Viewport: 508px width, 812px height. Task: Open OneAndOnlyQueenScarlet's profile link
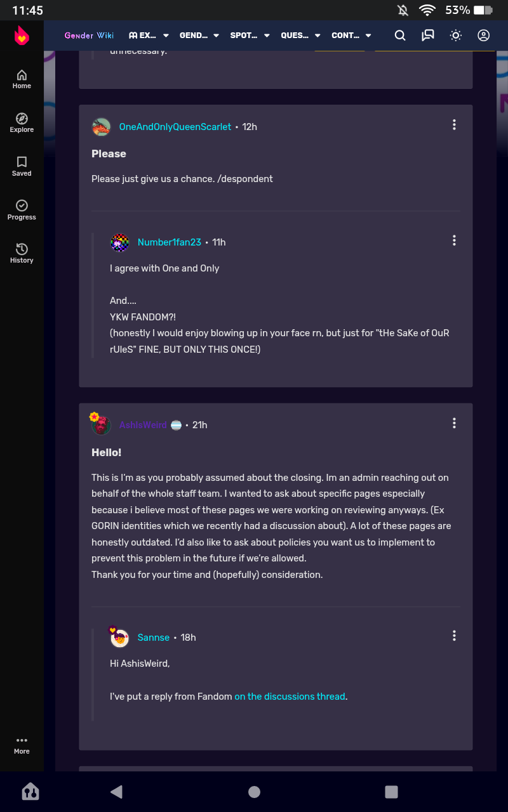pos(175,127)
